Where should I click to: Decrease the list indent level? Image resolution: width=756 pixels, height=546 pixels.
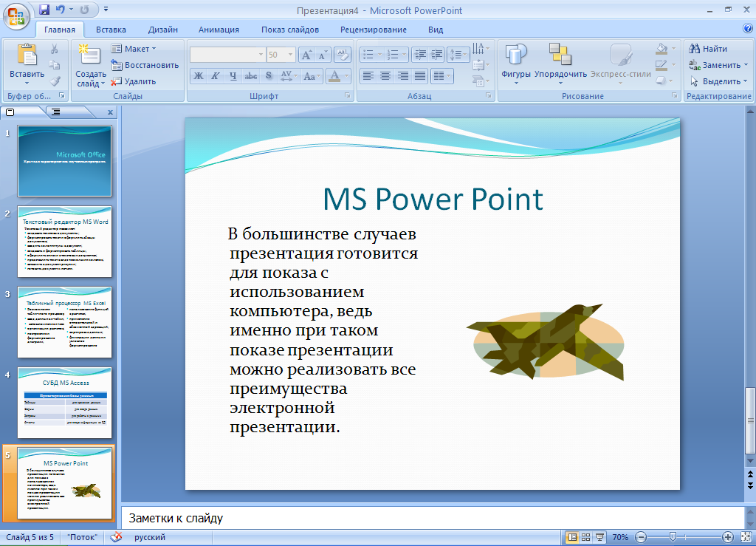pyautogui.click(x=420, y=55)
